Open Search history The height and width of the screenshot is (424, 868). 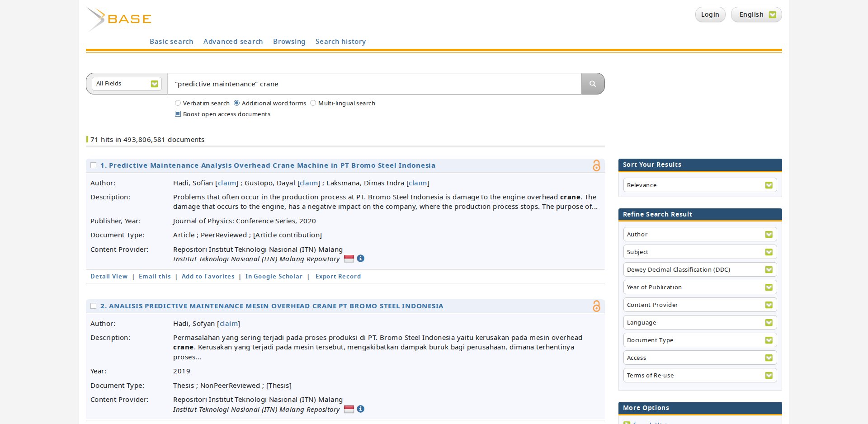[340, 42]
